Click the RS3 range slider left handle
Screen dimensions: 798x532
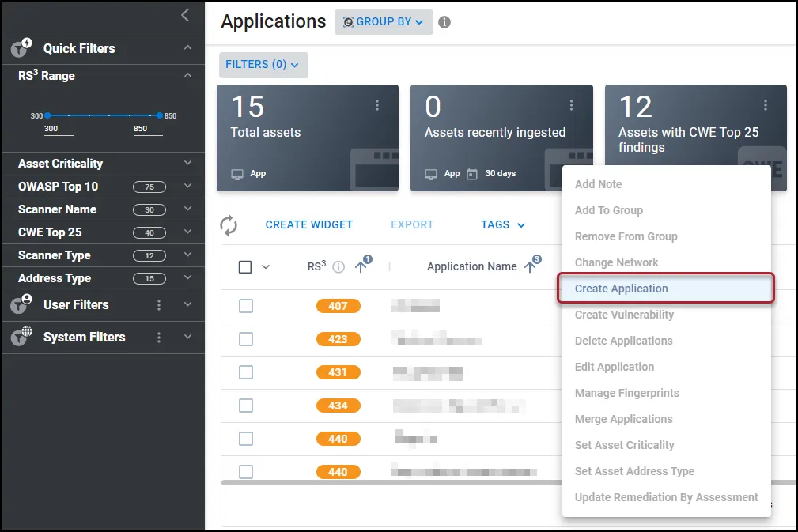pos(47,115)
